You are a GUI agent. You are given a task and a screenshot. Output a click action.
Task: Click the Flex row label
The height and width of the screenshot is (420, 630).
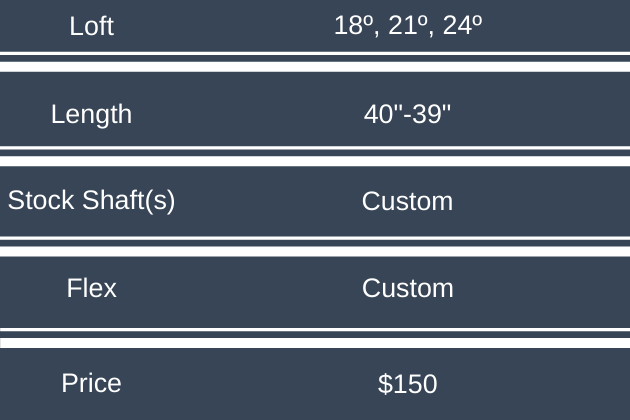click(x=91, y=289)
